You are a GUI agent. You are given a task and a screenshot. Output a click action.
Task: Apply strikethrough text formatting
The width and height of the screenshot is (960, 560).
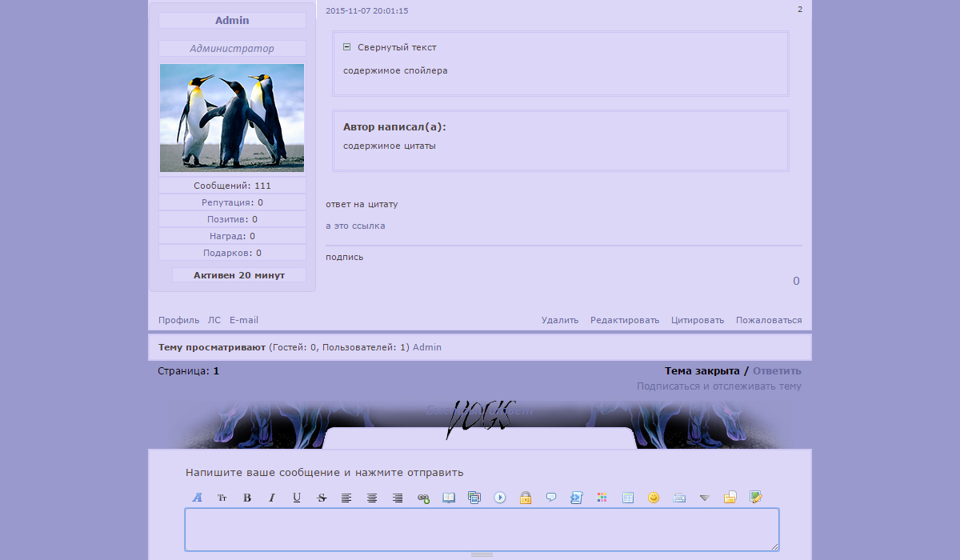click(x=322, y=498)
